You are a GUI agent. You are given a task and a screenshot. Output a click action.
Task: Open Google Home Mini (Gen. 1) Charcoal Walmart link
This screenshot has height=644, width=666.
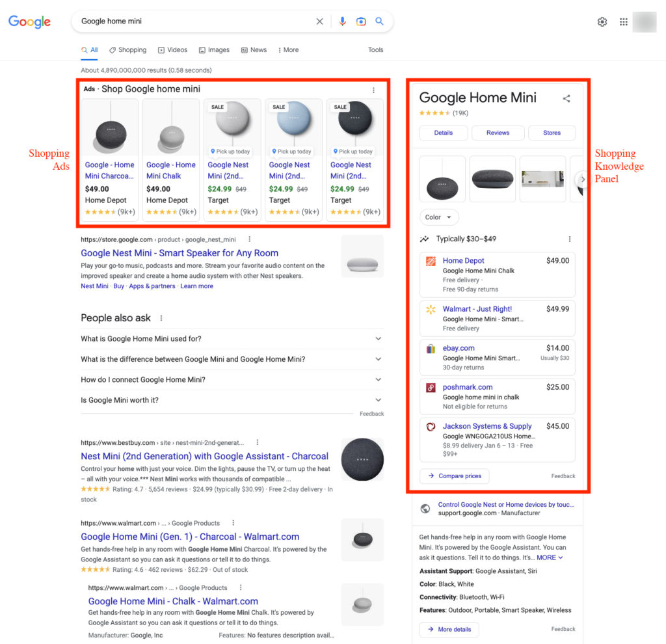coord(190,537)
